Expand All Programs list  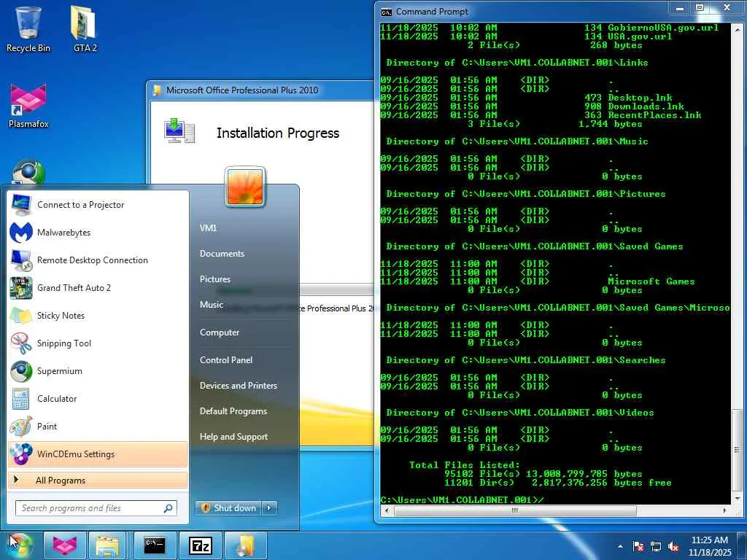98,481
